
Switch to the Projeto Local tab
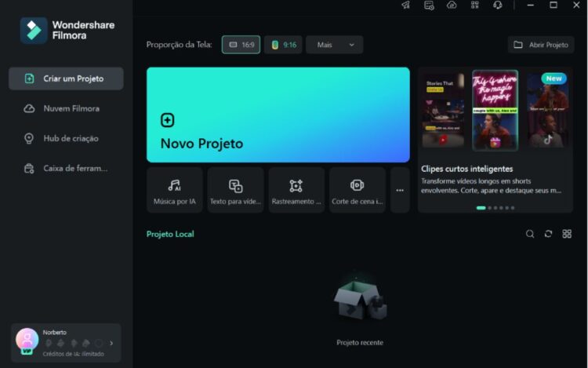(x=170, y=234)
